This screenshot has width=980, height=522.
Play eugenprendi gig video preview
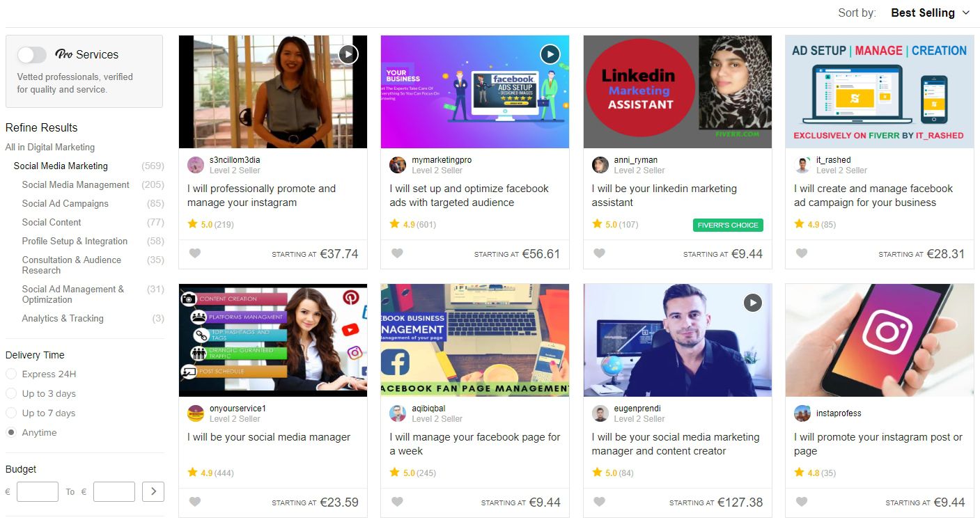[x=753, y=303]
